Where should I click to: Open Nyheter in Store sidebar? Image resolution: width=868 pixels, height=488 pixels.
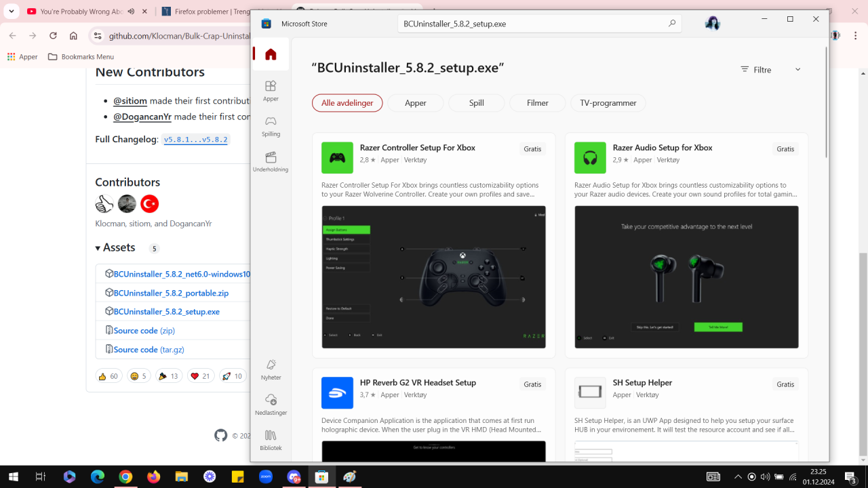[271, 369]
